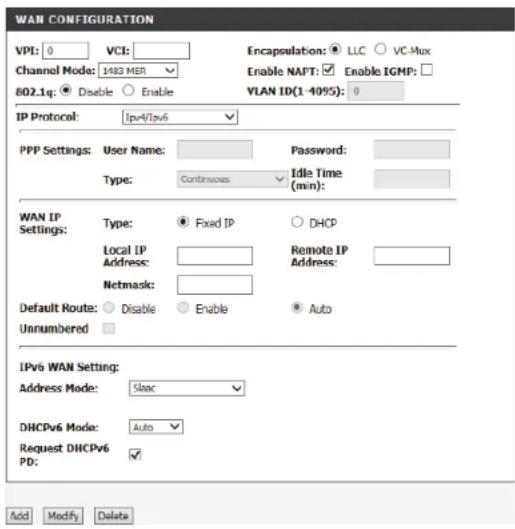515x529 pixels.
Task: Click the Delete button
Action: tap(113, 516)
